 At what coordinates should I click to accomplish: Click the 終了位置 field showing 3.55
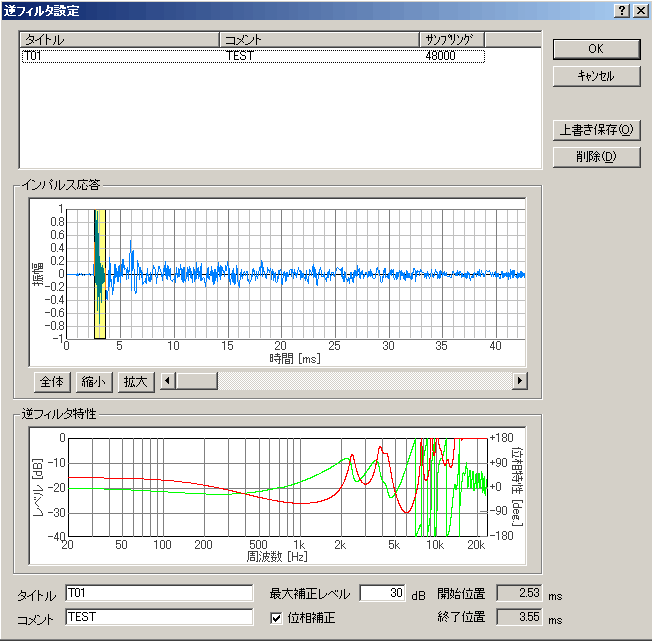(519, 617)
